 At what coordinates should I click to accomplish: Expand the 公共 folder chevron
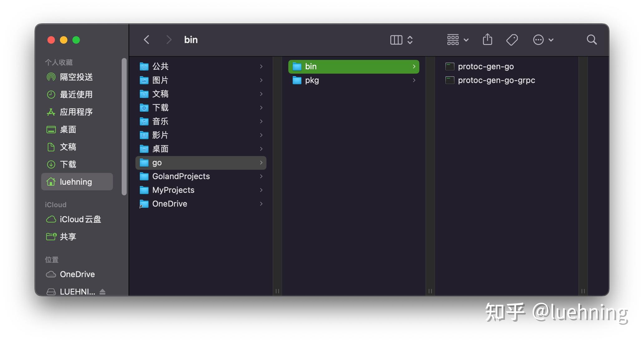pyautogui.click(x=261, y=66)
